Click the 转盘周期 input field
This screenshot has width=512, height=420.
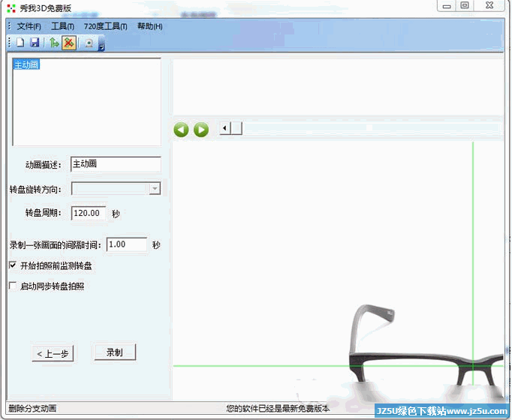point(89,213)
